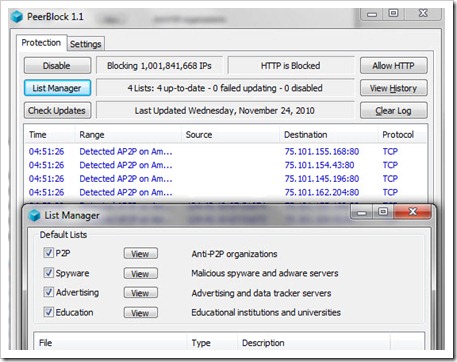Click the List Manager window cube icon

(x=34, y=215)
